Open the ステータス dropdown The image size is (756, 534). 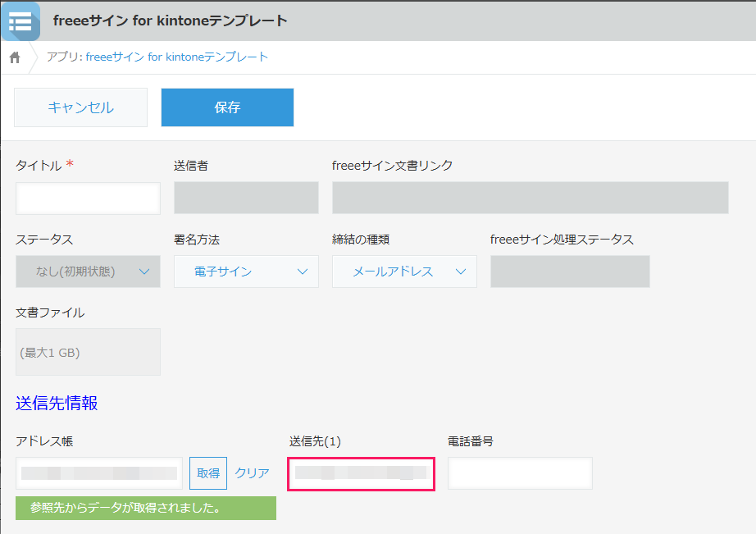tap(88, 272)
